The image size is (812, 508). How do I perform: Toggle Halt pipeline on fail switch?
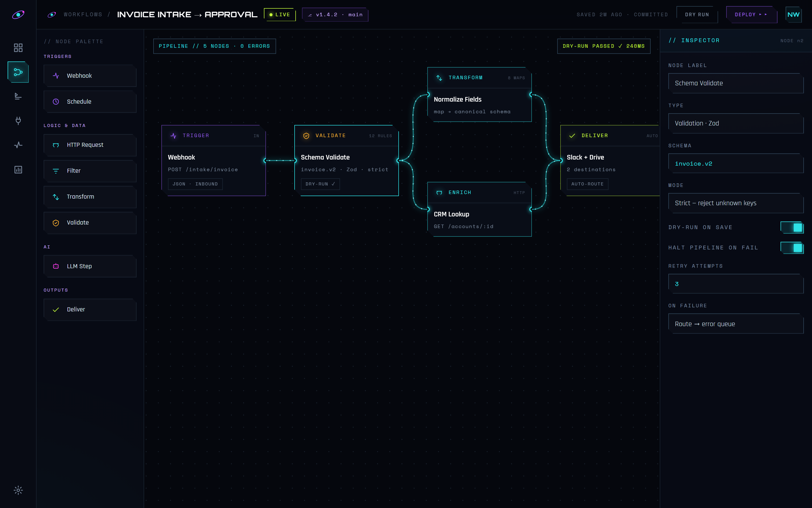(x=792, y=248)
